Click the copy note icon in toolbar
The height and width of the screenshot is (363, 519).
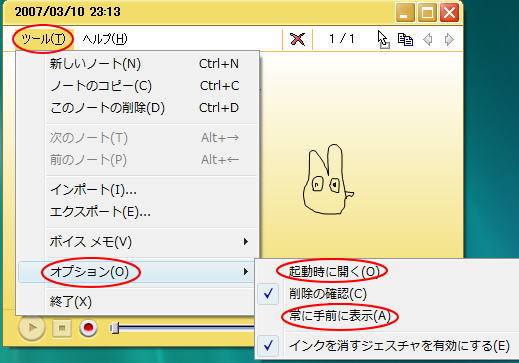point(405,39)
